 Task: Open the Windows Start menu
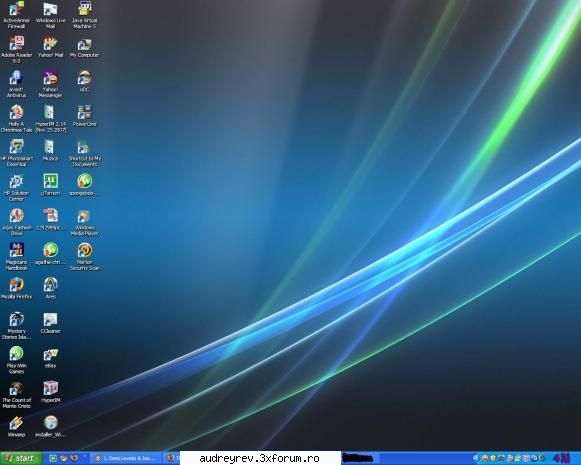point(20,458)
